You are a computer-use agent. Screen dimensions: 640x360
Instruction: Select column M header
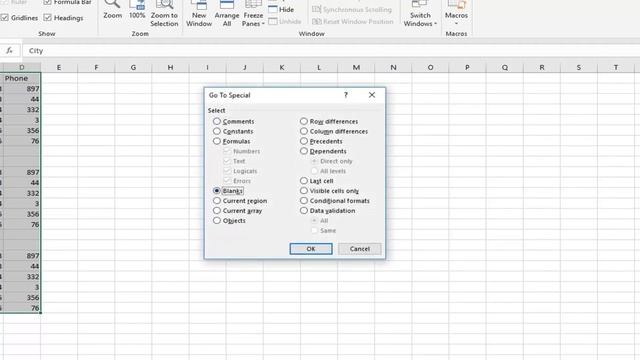356,67
